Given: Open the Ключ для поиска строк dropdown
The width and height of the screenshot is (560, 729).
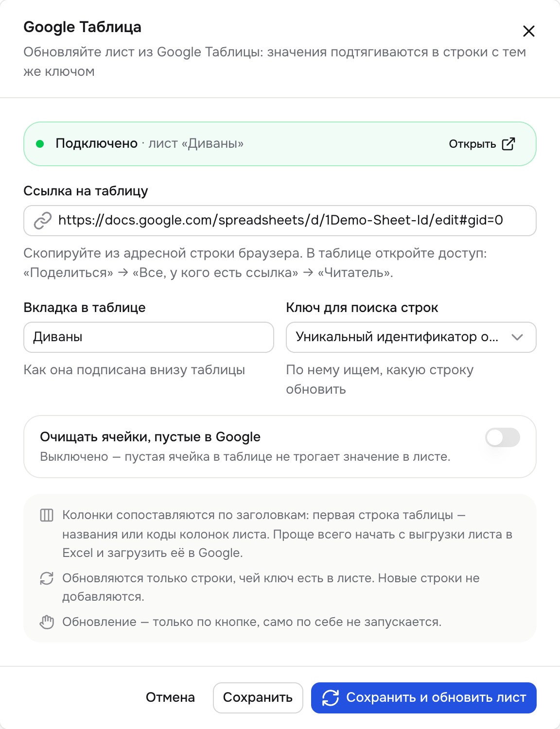Looking at the screenshot, I should tap(411, 337).
